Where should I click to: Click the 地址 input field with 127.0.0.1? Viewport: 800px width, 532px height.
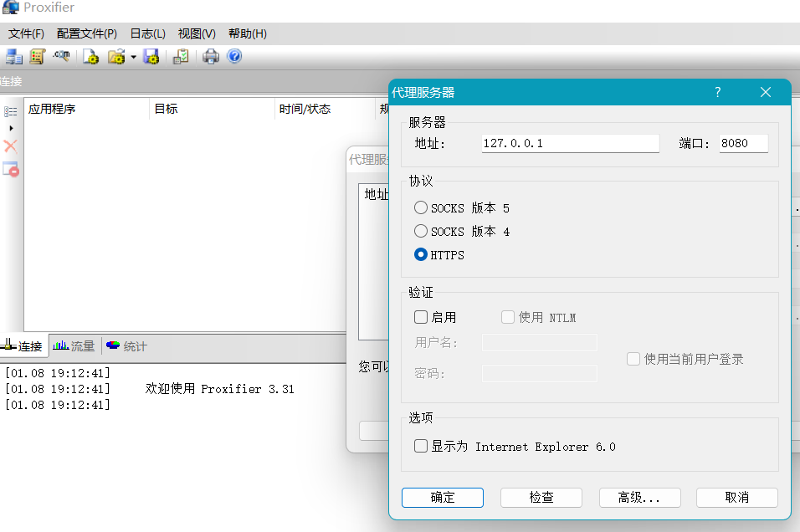570,143
